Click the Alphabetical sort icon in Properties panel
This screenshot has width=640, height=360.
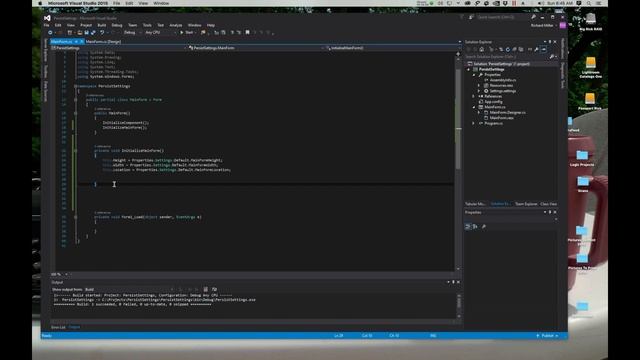pos(475,227)
